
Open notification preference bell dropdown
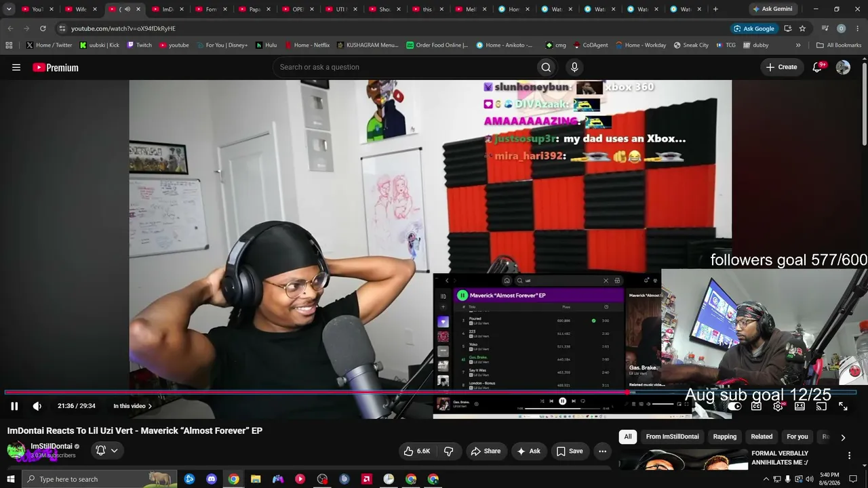click(107, 450)
